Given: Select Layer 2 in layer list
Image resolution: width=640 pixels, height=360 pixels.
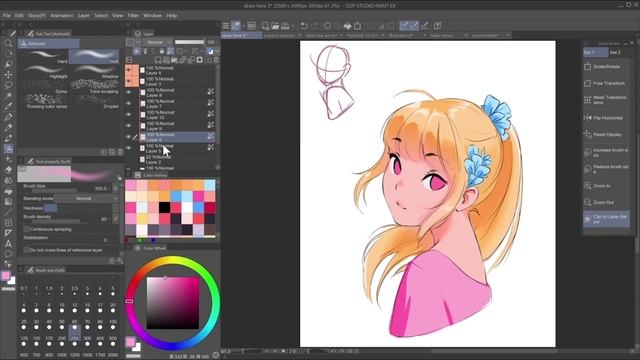Looking at the screenshot, I should [176, 160].
